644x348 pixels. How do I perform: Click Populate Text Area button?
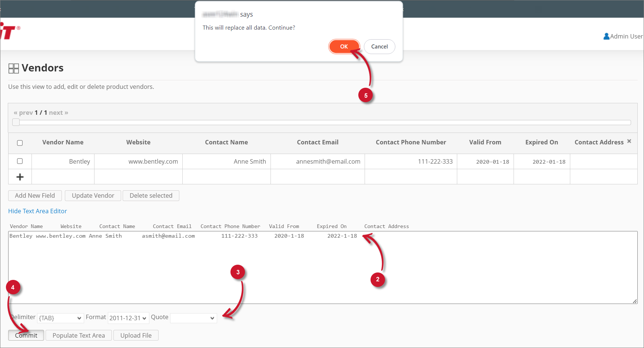click(x=79, y=335)
